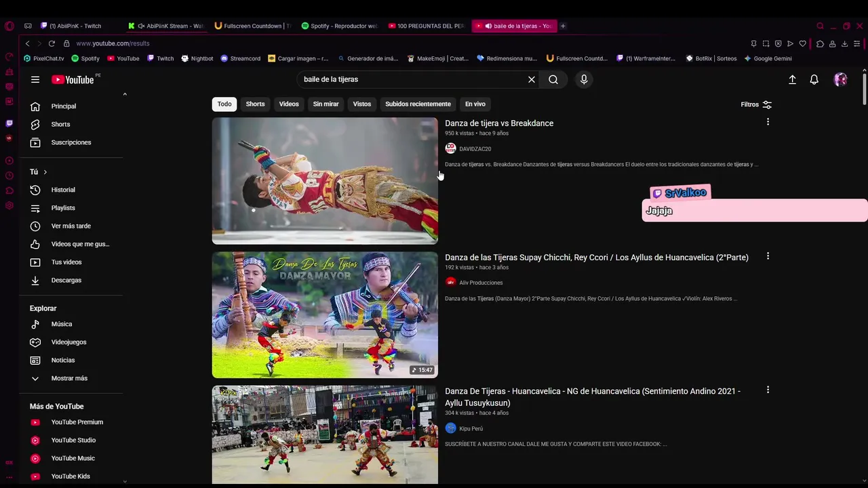Select the En vivo filter chip
This screenshot has height=488, width=868.
pyautogui.click(x=475, y=104)
